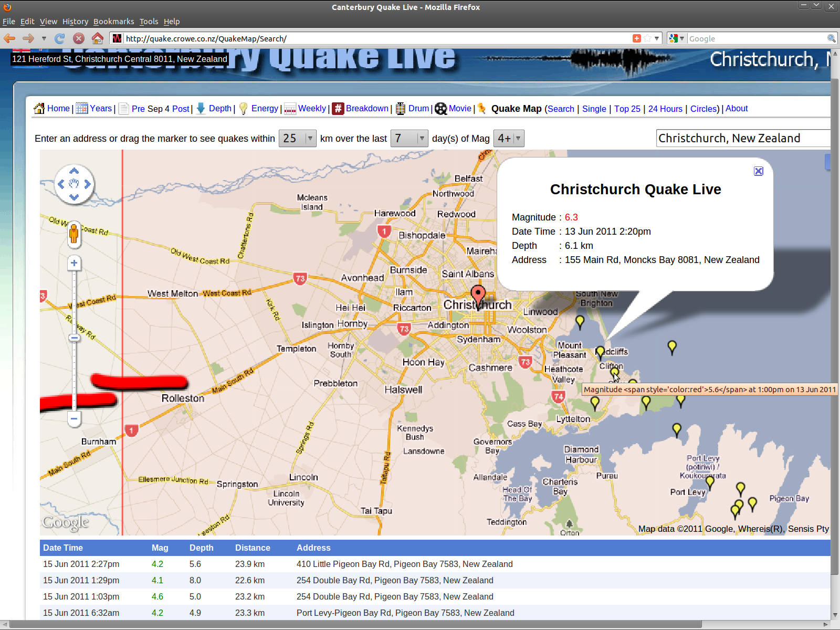The width and height of the screenshot is (840, 630).
Task: Click the blue Depth arrow icon
Action: click(x=201, y=109)
